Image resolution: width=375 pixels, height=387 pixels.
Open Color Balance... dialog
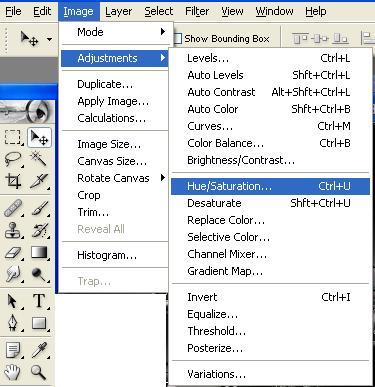[x=270, y=143]
